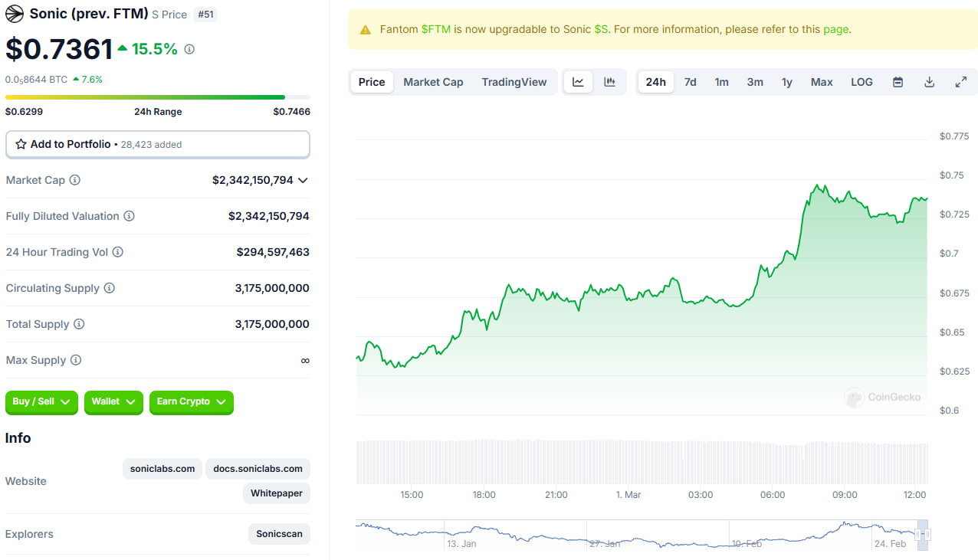
Task: Open Market Cap info tooltip icon
Action: pyautogui.click(x=75, y=180)
